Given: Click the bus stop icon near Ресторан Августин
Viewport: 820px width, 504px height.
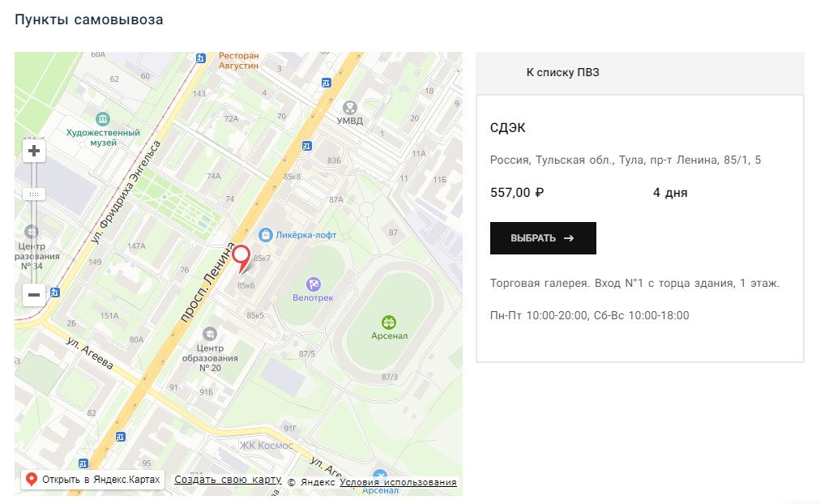Looking at the screenshot, I should click(201, 58).
